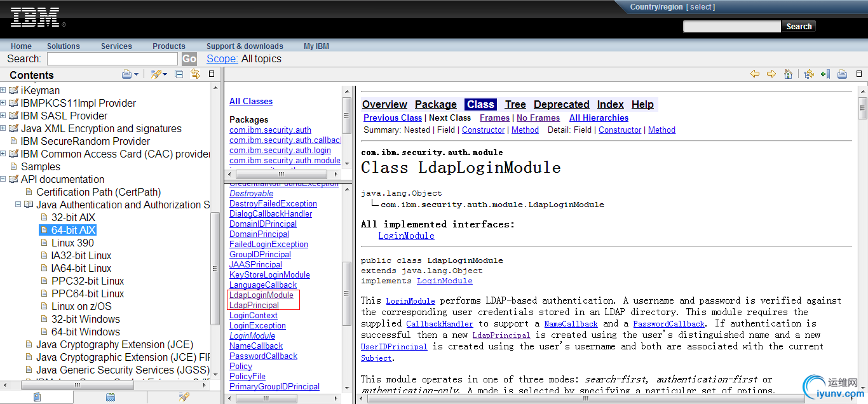Focus the IBM header search field
868x404 pixels.
(x=731, y=26)
